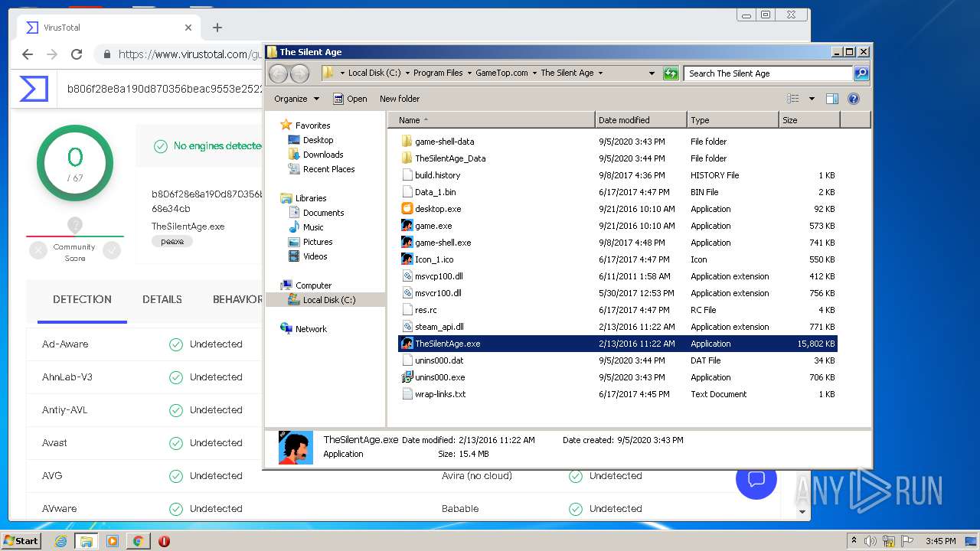Image resolution: width=980 pixels, height=551 pixels.
Task: Select Downloads in the navigation pane
Action: (x=315, y=155)
